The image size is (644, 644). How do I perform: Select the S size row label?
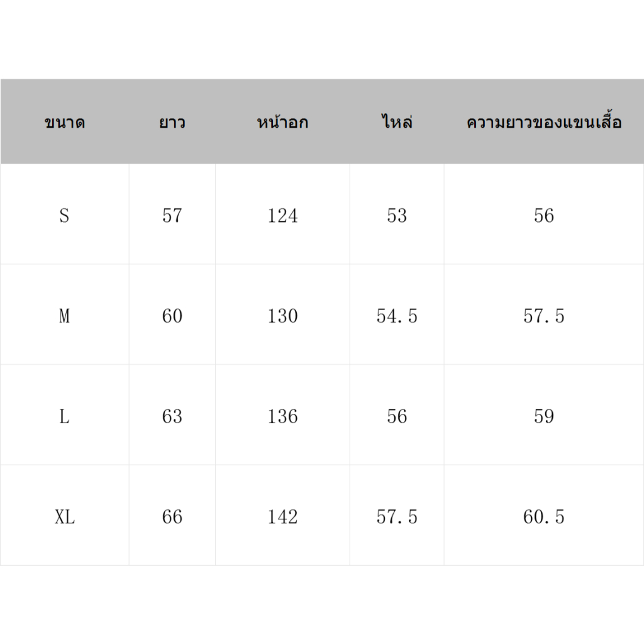[64, 216]
